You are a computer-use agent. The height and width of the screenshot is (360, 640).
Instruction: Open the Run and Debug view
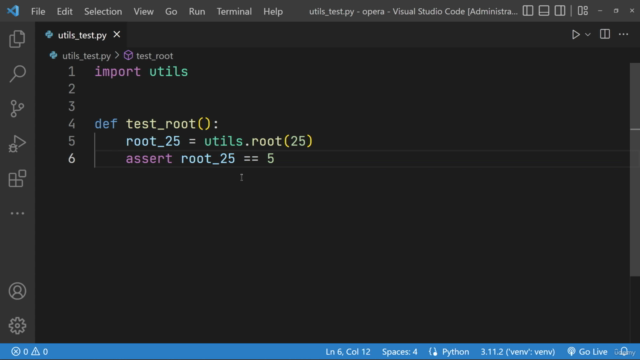17,144
